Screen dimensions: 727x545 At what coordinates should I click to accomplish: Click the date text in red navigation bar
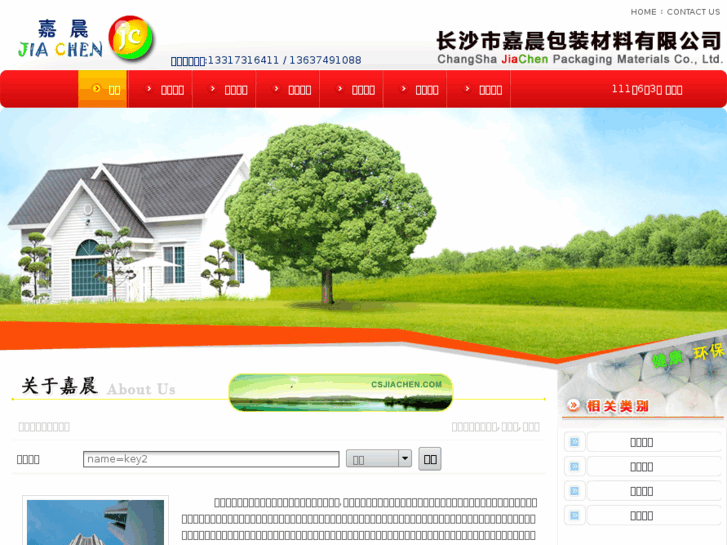[647, 89]
